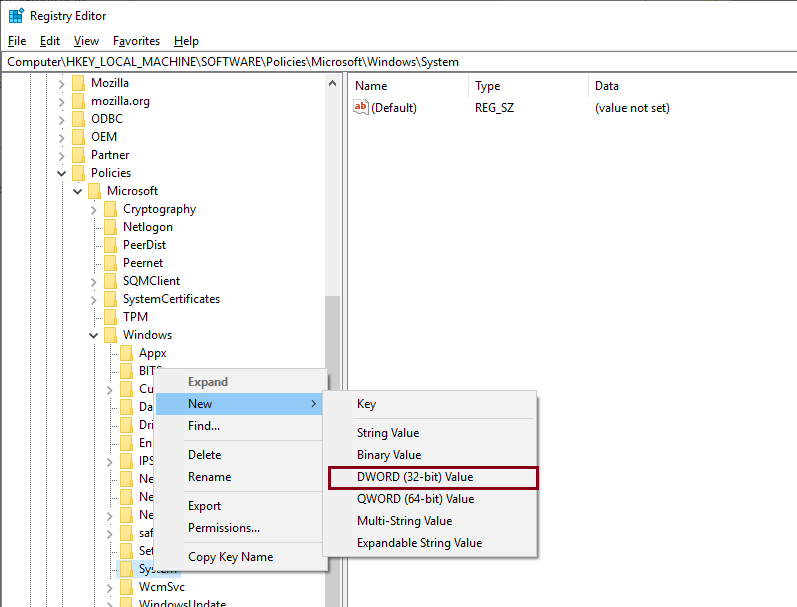
Task: Click the mozilla.org folder icon
Action: point(78,101)
